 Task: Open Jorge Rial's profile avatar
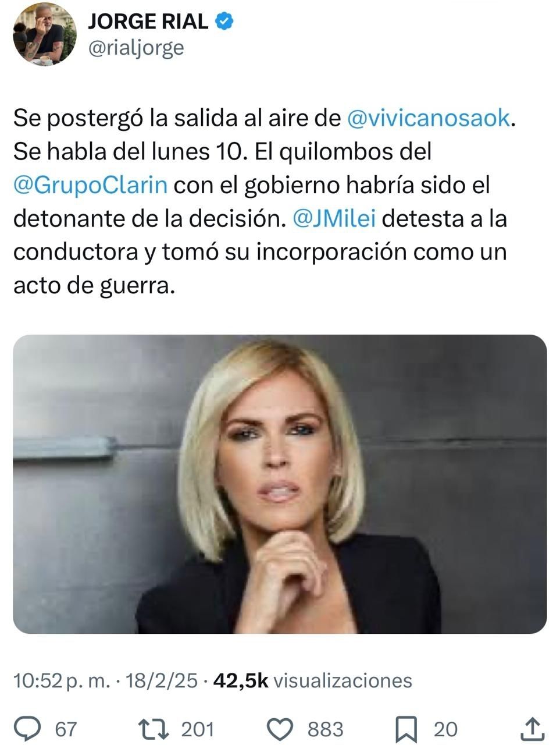(45, 36)
